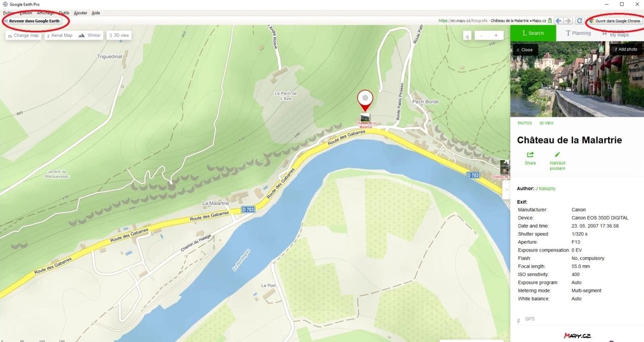644x342 pixels.
Task: Switch to the Planning tab
Action: pyautogui.click(x=577, y=33)
